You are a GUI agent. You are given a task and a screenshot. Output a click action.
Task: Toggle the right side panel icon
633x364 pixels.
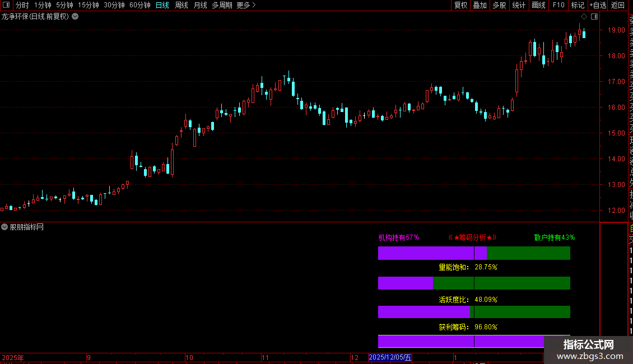click(594, 17)
